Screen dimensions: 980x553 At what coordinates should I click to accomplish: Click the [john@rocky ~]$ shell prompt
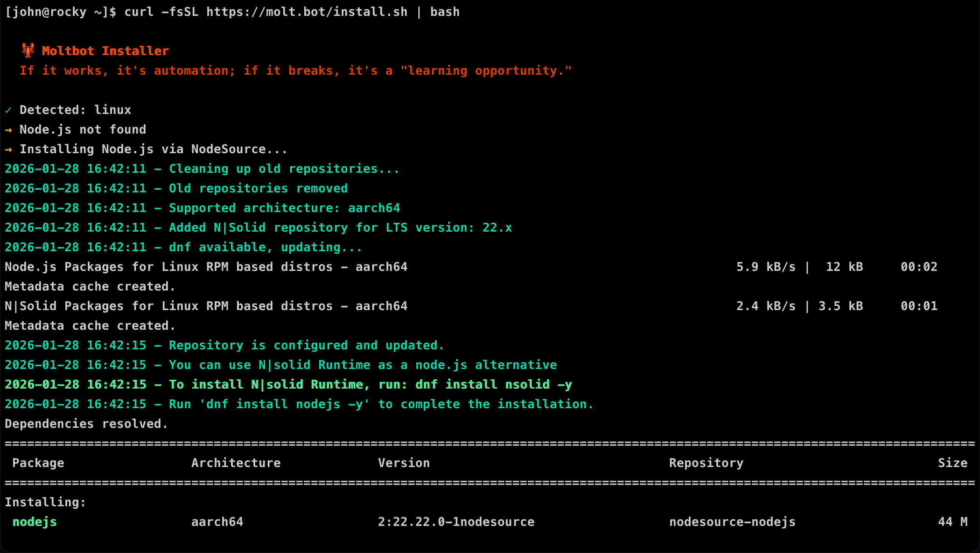pos(61,12)
